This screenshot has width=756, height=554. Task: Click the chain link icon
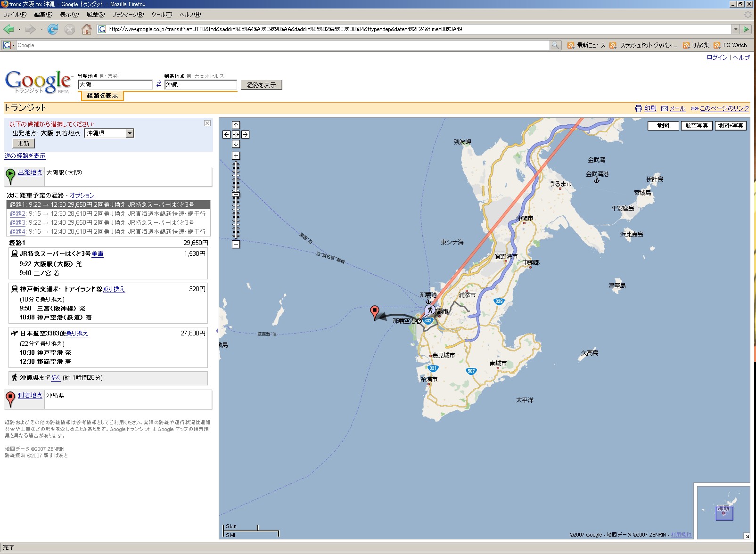(x=694, y=108)
